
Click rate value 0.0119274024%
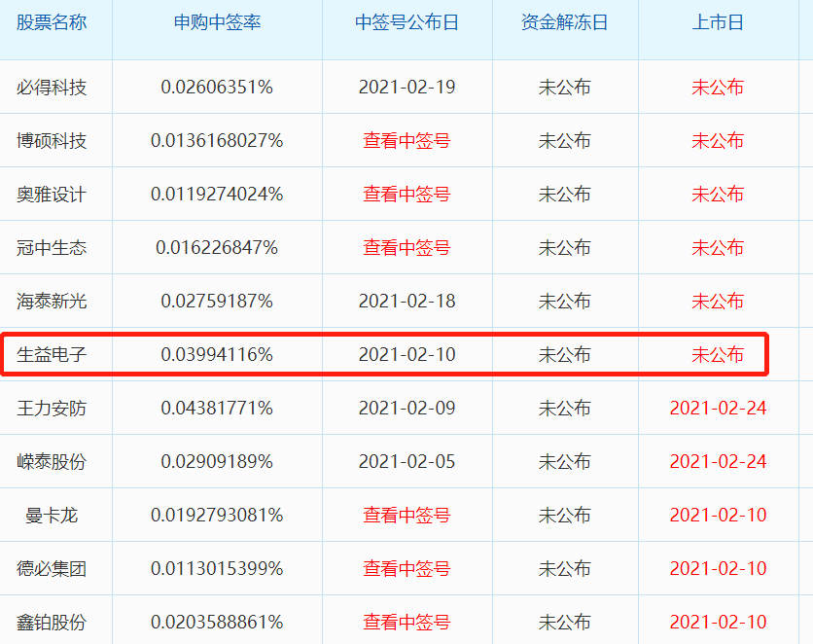(217, 194)
